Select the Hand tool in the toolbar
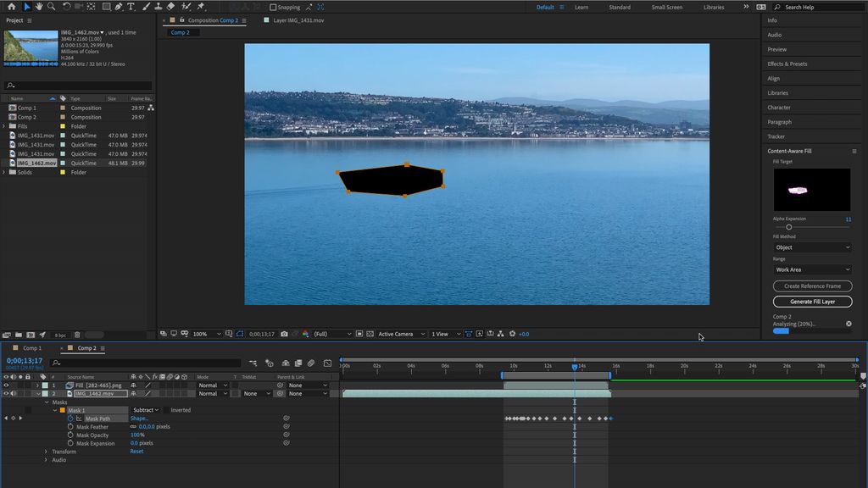This screenshot has height=488, width=868. pos(40,7)
